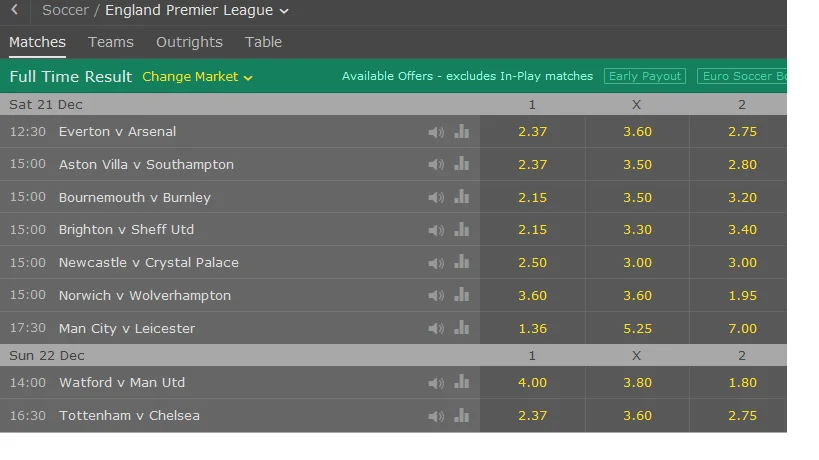Select the Table tab

click(264, 42)
